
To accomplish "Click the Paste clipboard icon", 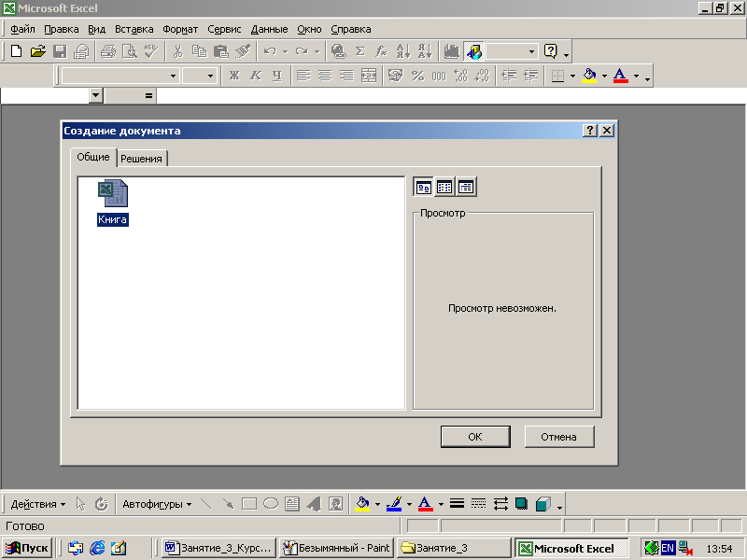I will (220, 51).
